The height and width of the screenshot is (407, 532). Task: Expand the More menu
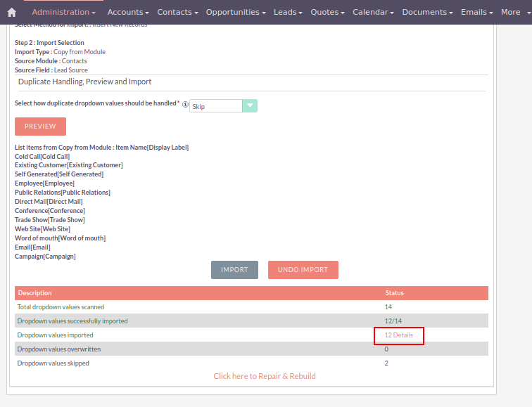click(514, 12)
